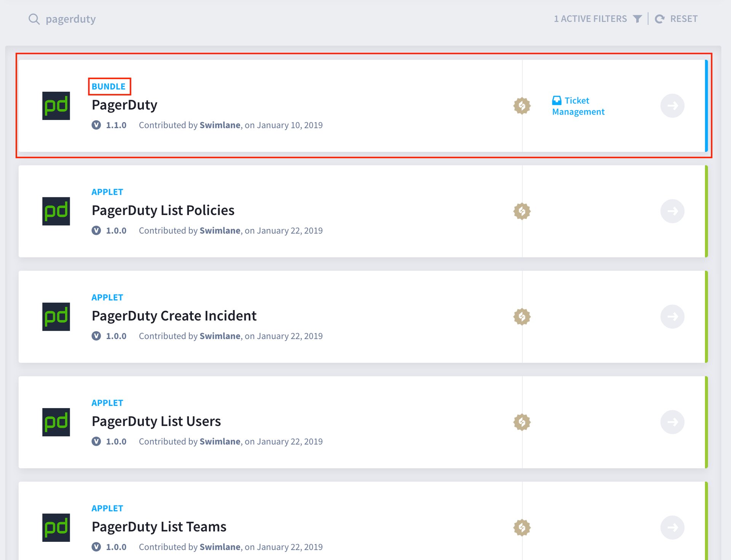Click the search magnifier icon

pyautogui.click(x=34, y=19)
